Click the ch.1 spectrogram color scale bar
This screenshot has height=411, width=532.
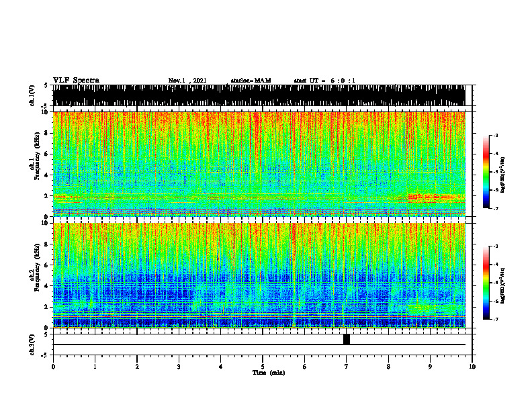486,172
